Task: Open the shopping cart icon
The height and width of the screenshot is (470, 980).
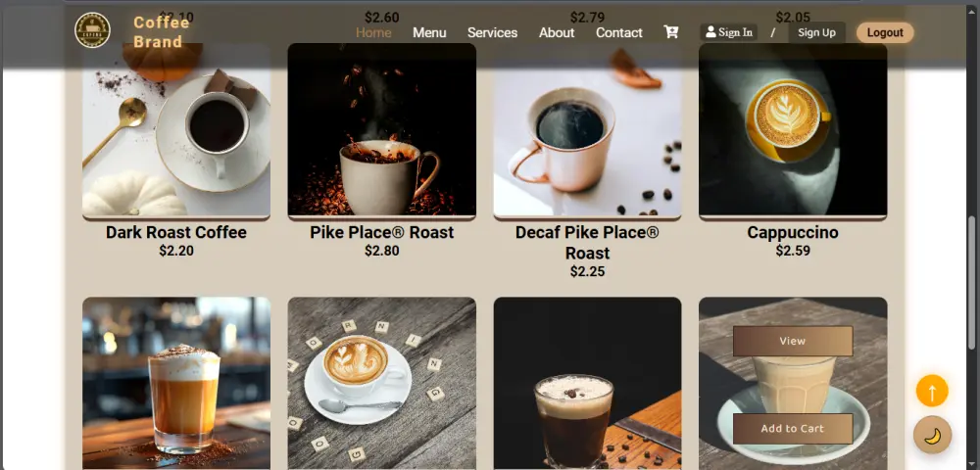Action: 670,32
